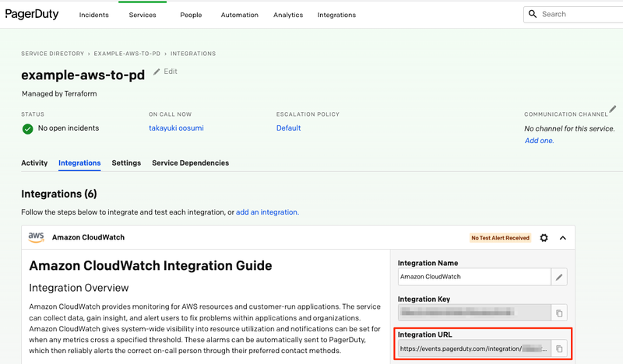
Task: Click Amazon CloudWatch integration header title
Action: [x=88, y=237]
